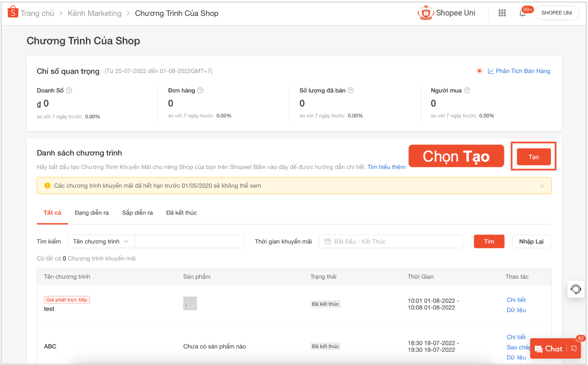This screenshot has width=588, height=365.
Task: Click the calendar icon in the date field
Action: 328,241
